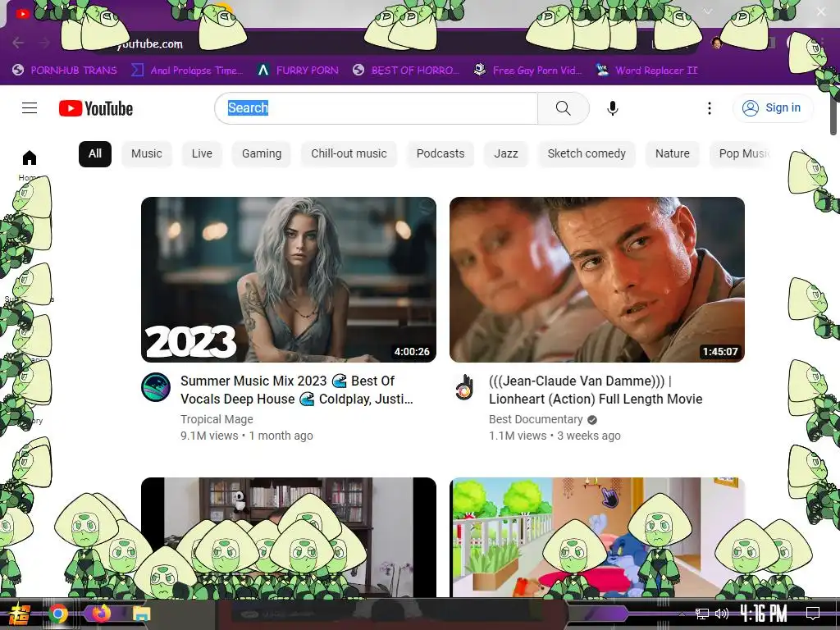Go to Home in the sidebar
The image size is (840, 630).
click(x=30, y=164)
